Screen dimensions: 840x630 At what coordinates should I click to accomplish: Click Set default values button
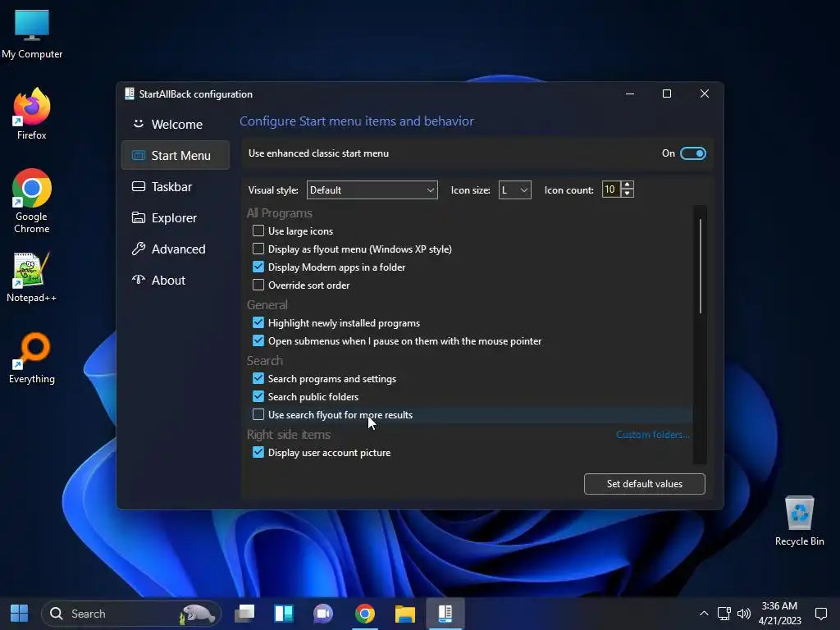click(645, 484)
